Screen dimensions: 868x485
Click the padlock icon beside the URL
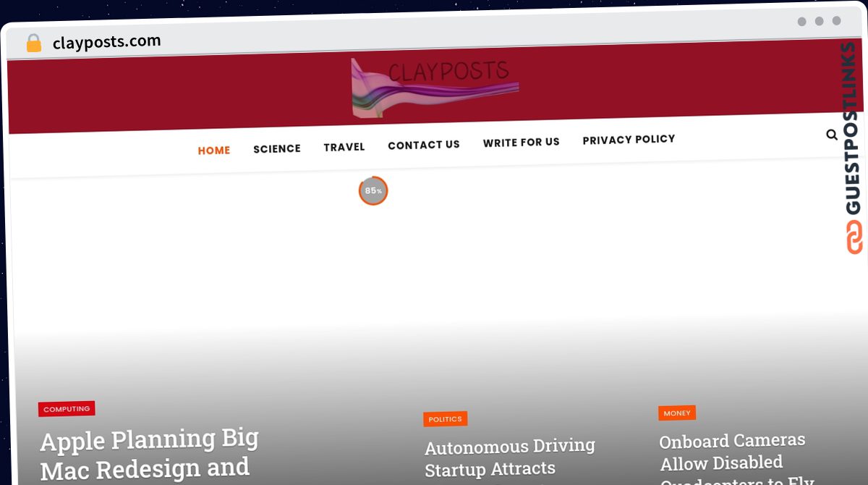click(33, 43)
